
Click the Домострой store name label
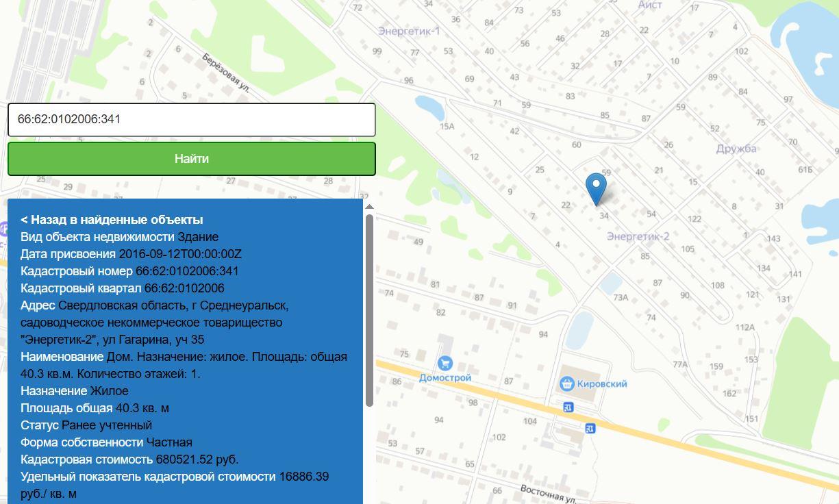tap(445, 377)
